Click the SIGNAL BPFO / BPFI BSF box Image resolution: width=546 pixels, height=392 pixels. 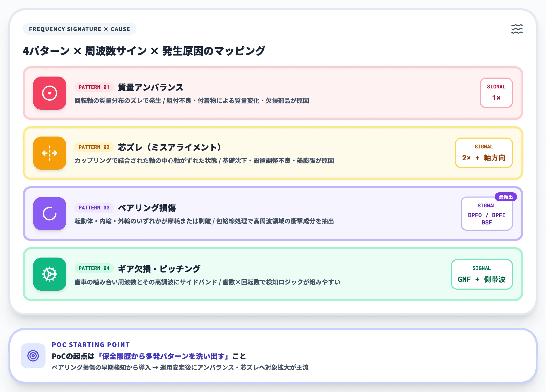(x=487, y=214)
